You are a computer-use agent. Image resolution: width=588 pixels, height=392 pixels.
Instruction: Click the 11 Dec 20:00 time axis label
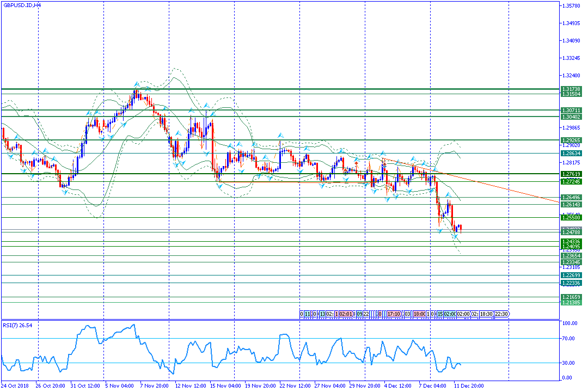469,385
